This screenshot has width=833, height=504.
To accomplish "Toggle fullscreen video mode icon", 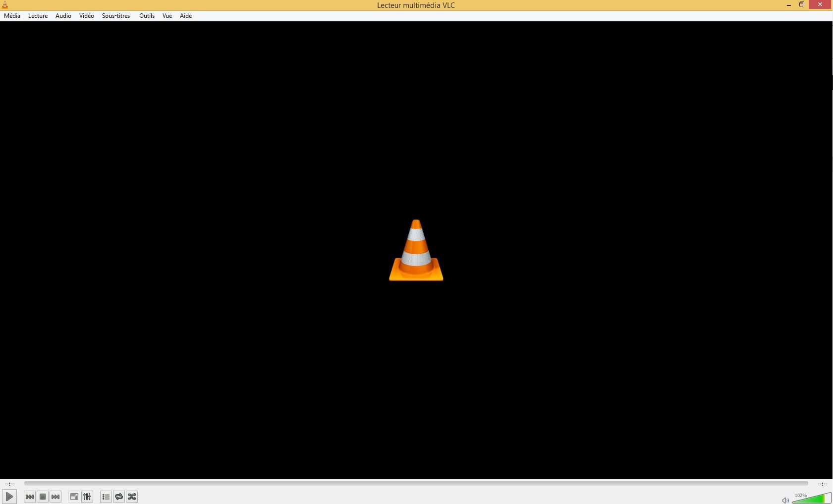I will (74, 497).
